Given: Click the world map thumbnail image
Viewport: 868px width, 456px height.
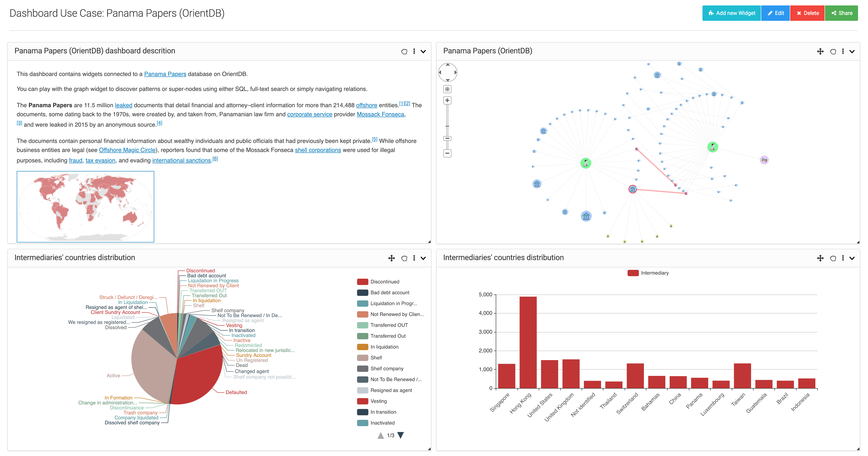Looking at the screenshot, I should click(x=85, y=207).
